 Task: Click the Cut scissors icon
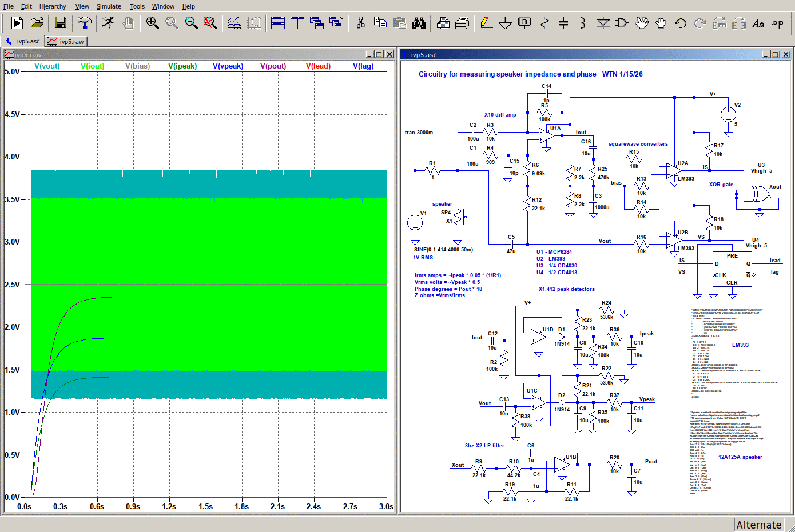pos(360,23)
